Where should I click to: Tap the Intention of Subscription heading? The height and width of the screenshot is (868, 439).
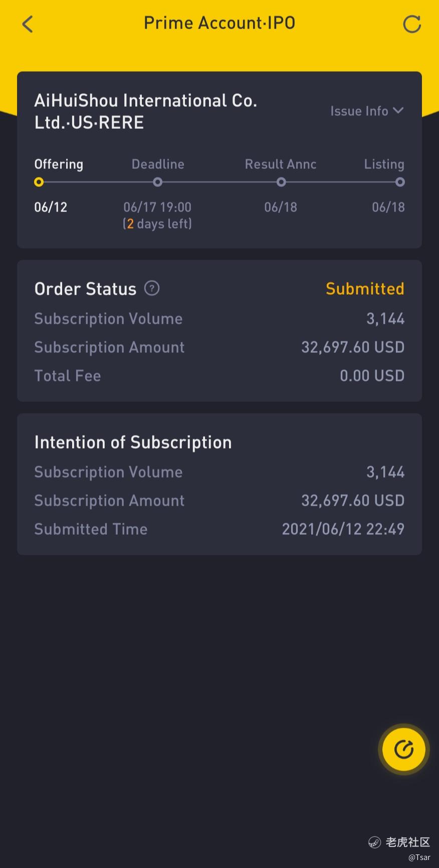133,442
